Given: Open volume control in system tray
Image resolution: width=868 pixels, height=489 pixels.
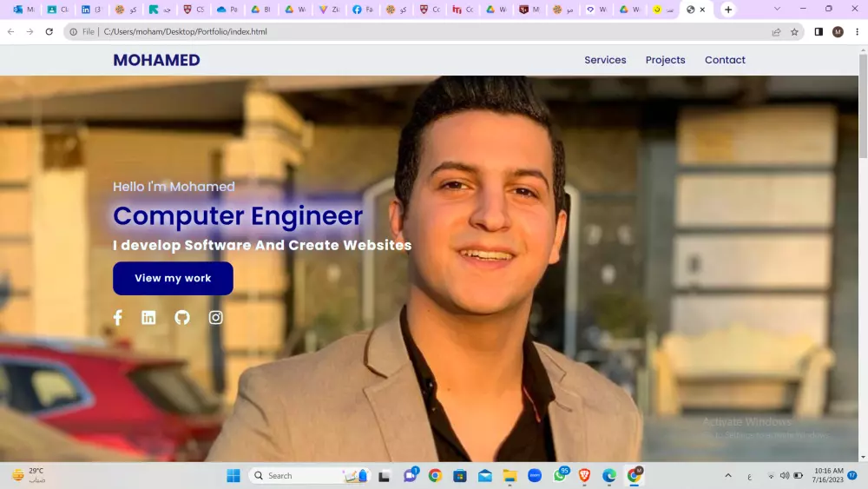Looking at the screenshot, I should [785, 476].
